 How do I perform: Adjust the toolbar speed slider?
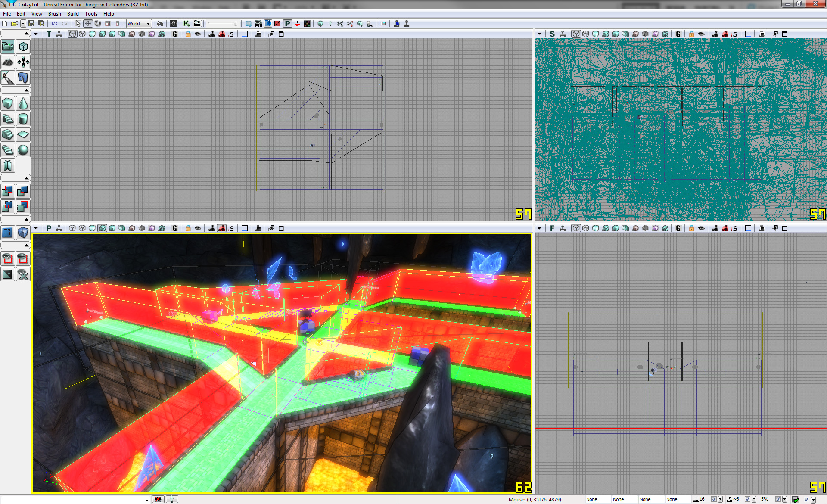point(223,24)
